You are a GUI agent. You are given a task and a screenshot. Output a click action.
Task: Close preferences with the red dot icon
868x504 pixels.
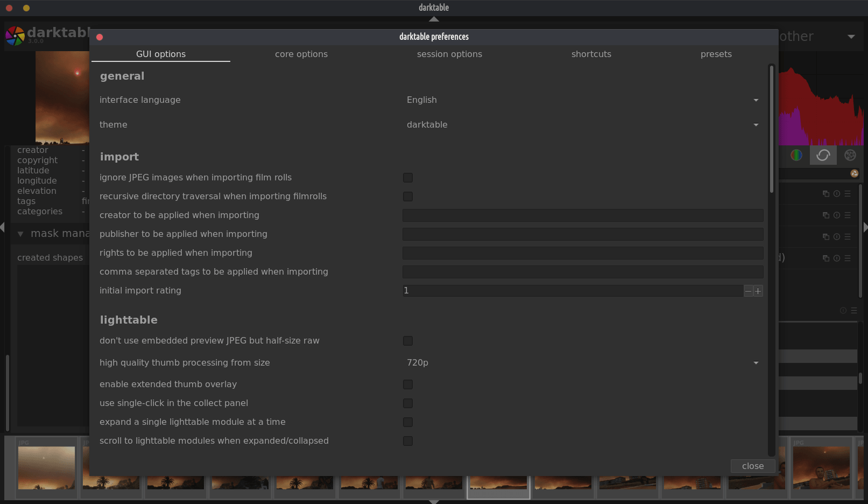[x=100, y=37]
